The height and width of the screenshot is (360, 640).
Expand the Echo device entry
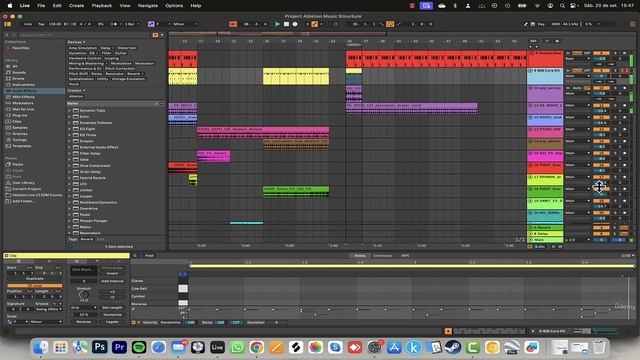pyautogui.click(x=69, y=116)
